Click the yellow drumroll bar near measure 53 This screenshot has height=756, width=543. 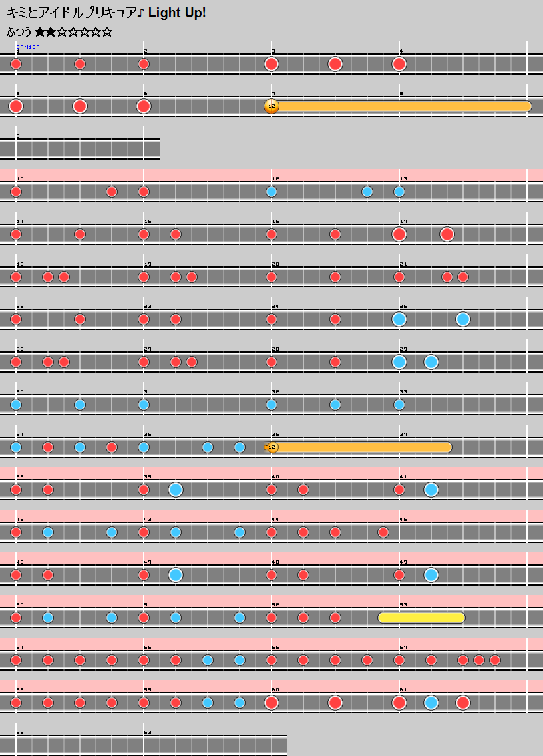tap(421, 618)
